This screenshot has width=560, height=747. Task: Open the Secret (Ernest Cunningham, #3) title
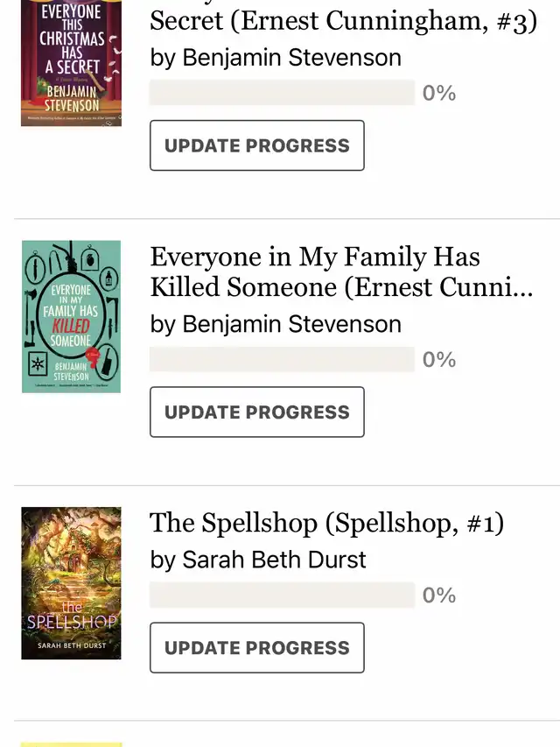(343, 21)
